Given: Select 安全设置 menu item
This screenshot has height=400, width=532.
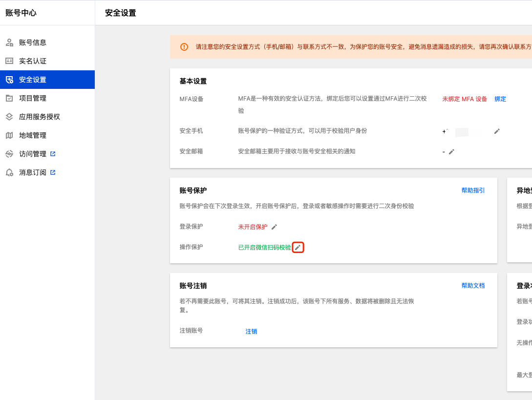Looking at the screenshot, I should (47, 80).
